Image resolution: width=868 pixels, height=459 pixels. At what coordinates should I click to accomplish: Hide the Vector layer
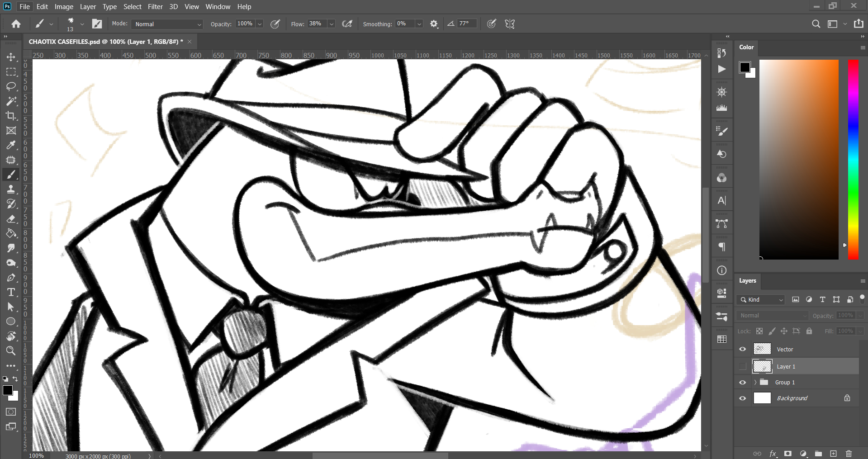tap(743, 349)
